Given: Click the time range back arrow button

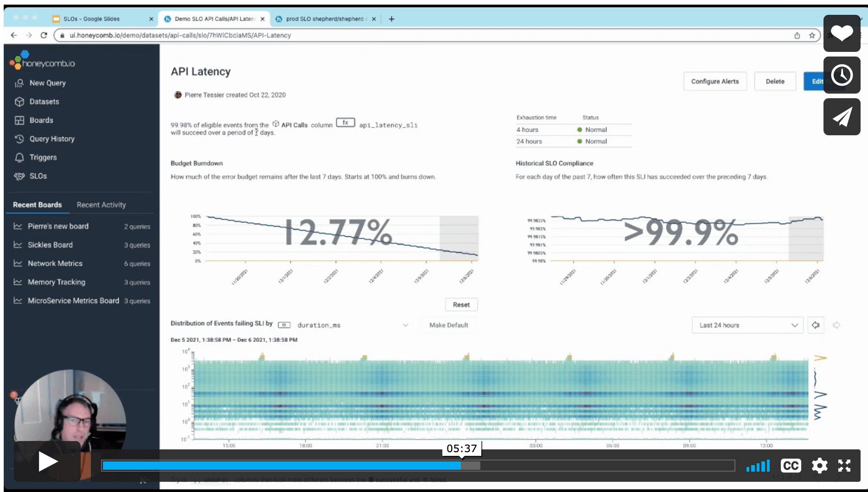Looking at the screenshot, I should click(816, 325).
